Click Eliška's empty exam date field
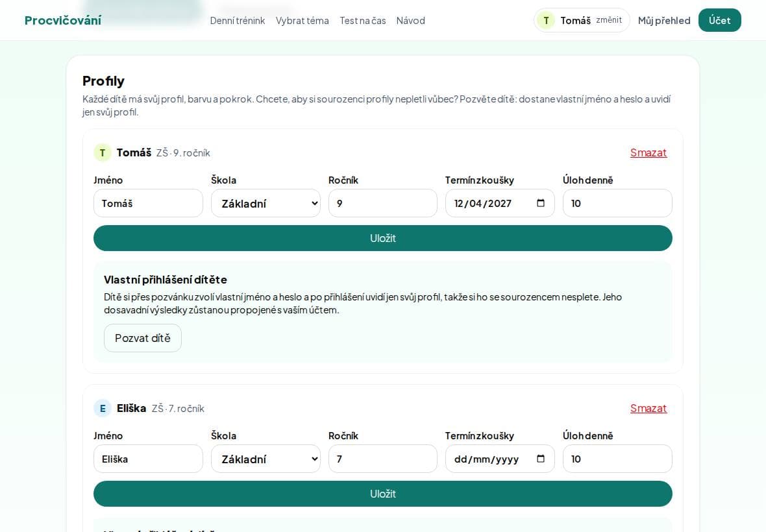Image resolution: width=766 pixels, height=532 pixels. point(500,459)
